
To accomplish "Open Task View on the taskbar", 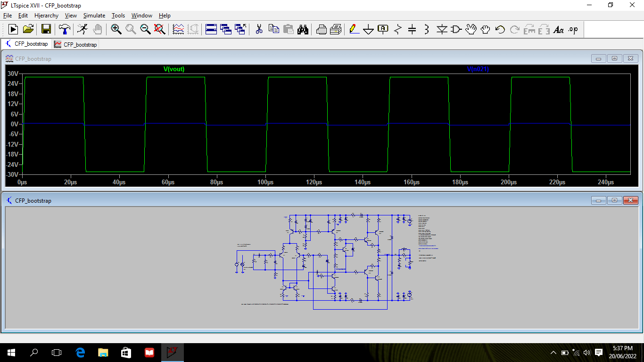I will (57, 352).
